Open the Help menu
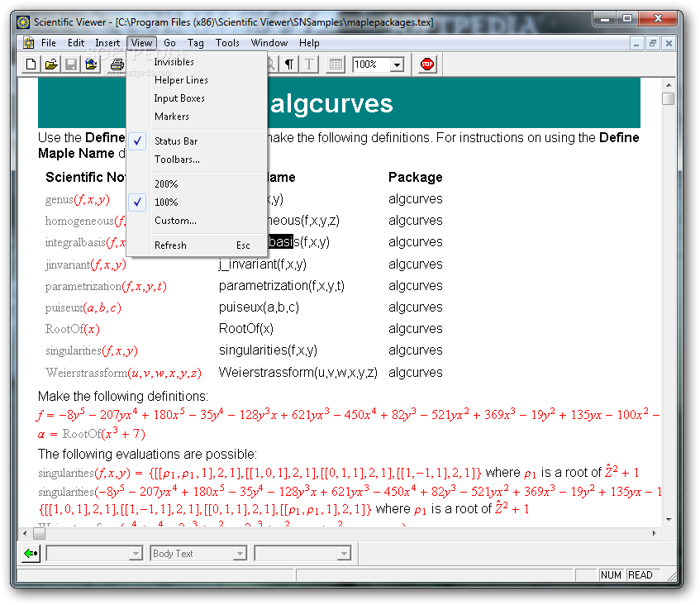This screenshot has height=605, width=700. coord(309,43)
